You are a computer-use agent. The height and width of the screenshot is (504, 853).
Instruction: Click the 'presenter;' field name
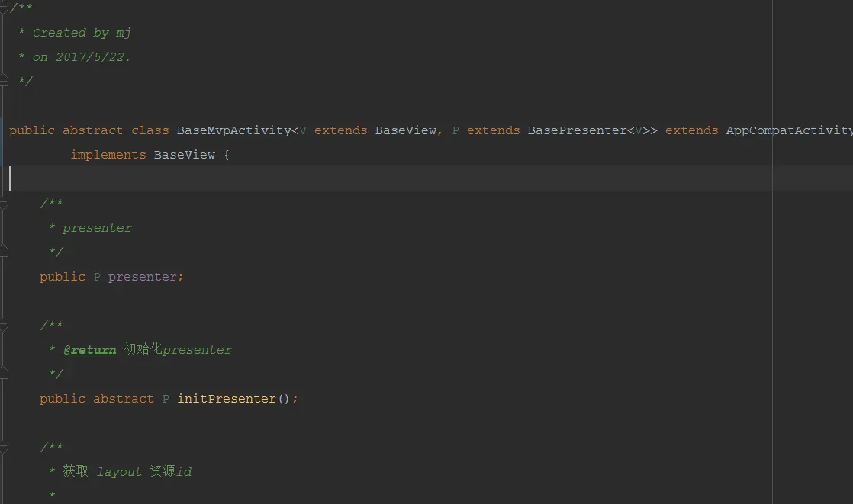(x=146, y=277)
